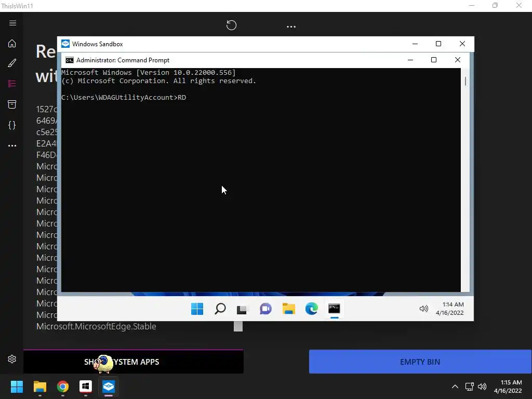Click the host volume tray icon
The height and width of the screenshot is (399, 532).
tap(482, 387)
